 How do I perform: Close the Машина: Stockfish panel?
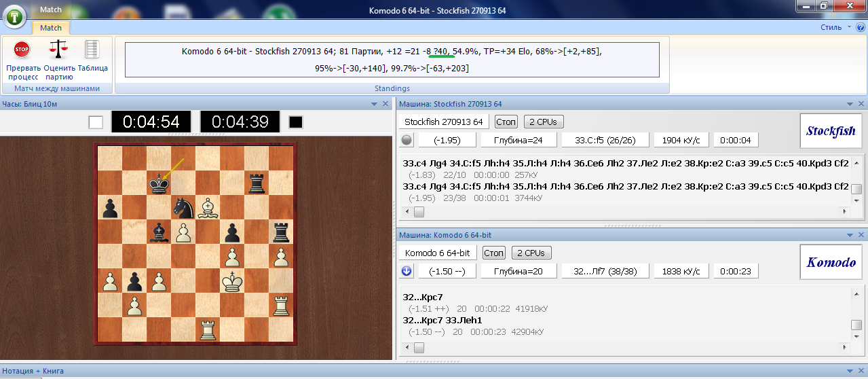coord(861,104)
